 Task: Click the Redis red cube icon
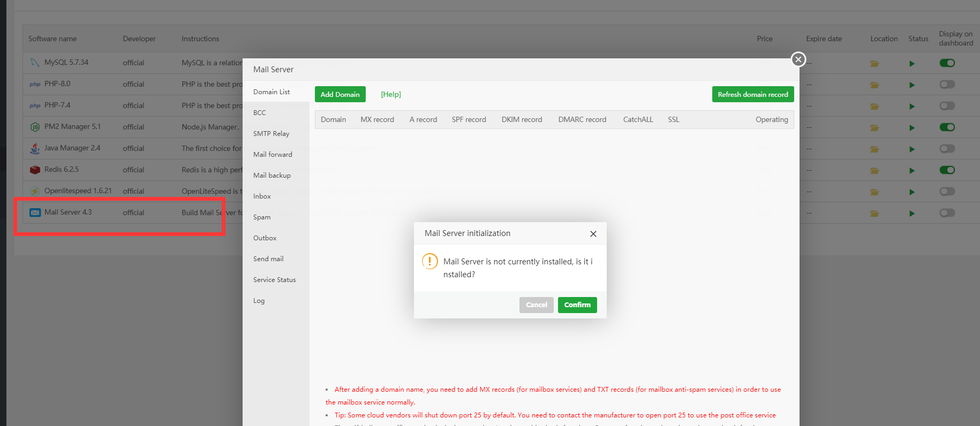[35, 170]
